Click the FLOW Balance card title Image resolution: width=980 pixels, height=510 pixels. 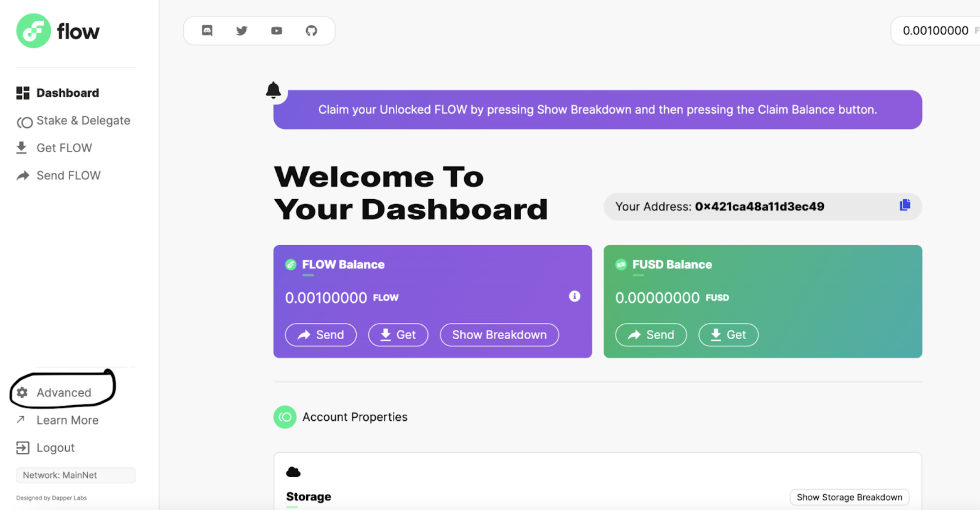pos(343,264)
